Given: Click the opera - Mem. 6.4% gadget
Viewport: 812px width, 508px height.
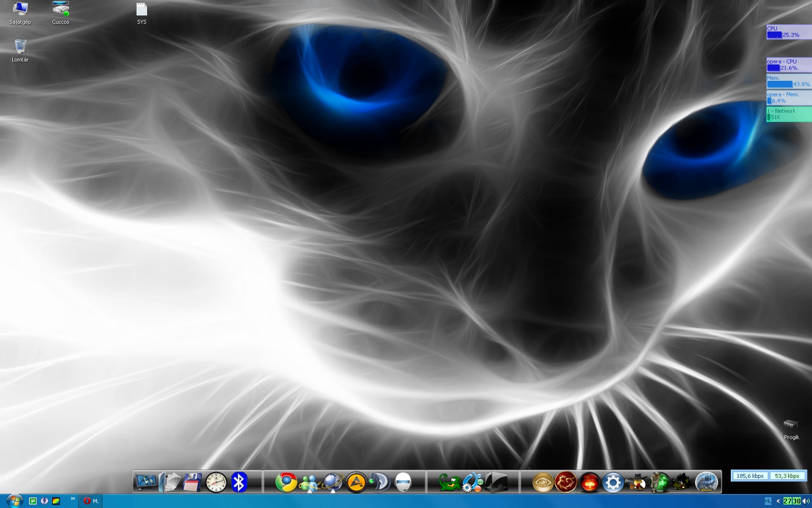Looking at the screenshot, I should click(789, 98).
